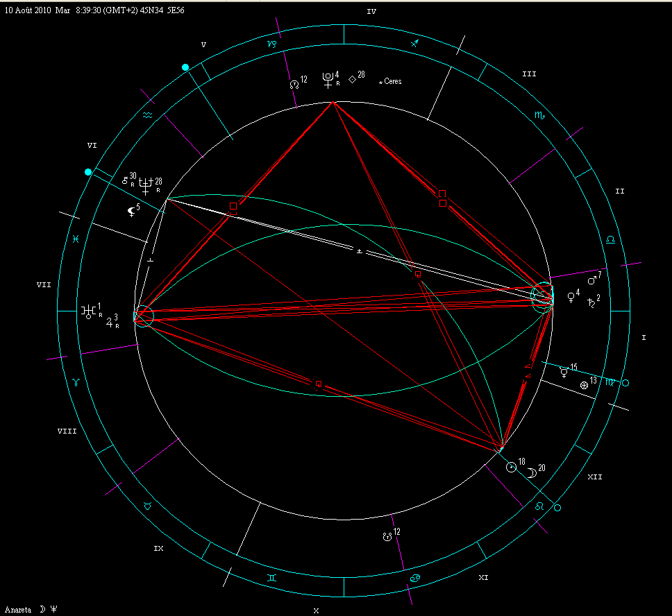Select the North Node symbol at 12 degrees

click(x=294, y=85)
